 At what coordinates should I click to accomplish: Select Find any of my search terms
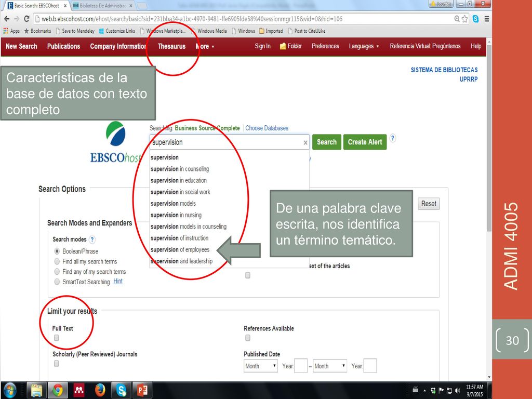(x=57, y=272)
